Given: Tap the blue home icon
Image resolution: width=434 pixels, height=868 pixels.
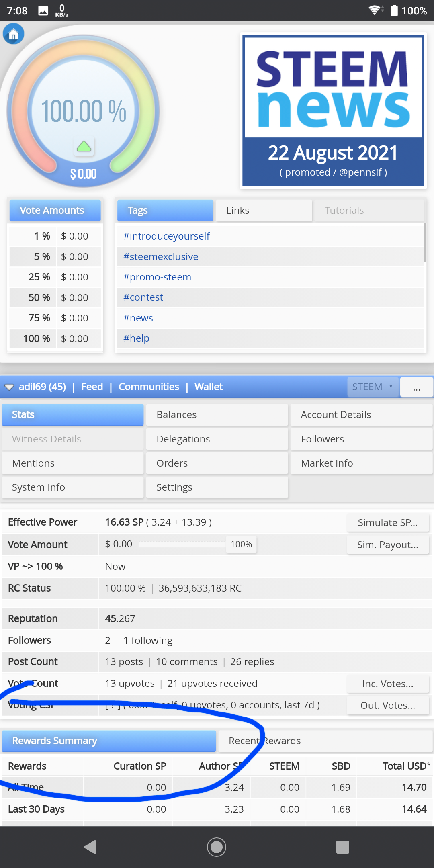Looking at the screenshot, I should tap(14, 34).
